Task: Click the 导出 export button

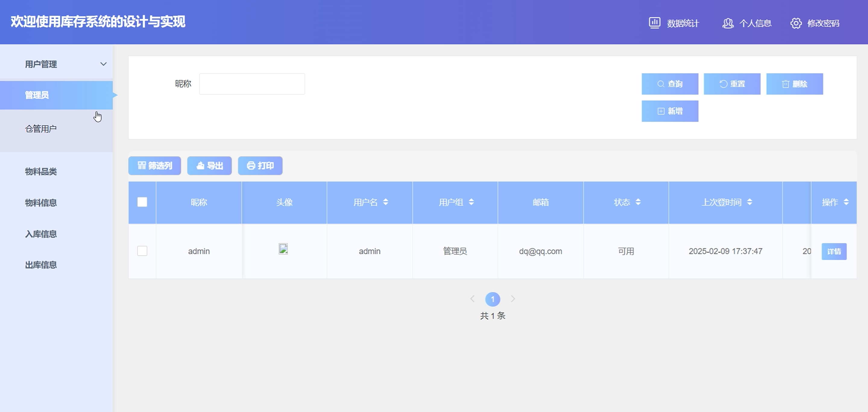Action: click(209, 166)
